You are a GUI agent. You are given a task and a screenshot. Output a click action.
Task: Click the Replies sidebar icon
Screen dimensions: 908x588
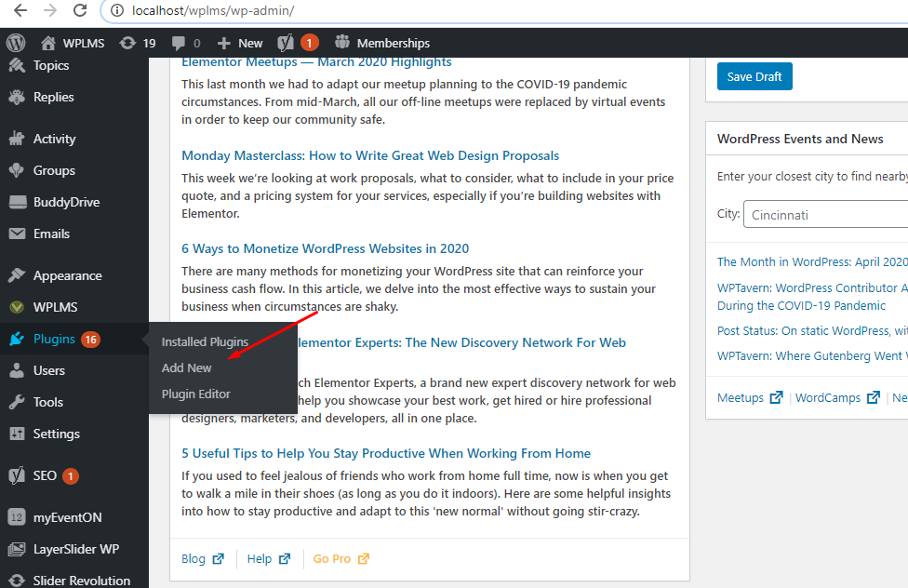tap(17, 97)
